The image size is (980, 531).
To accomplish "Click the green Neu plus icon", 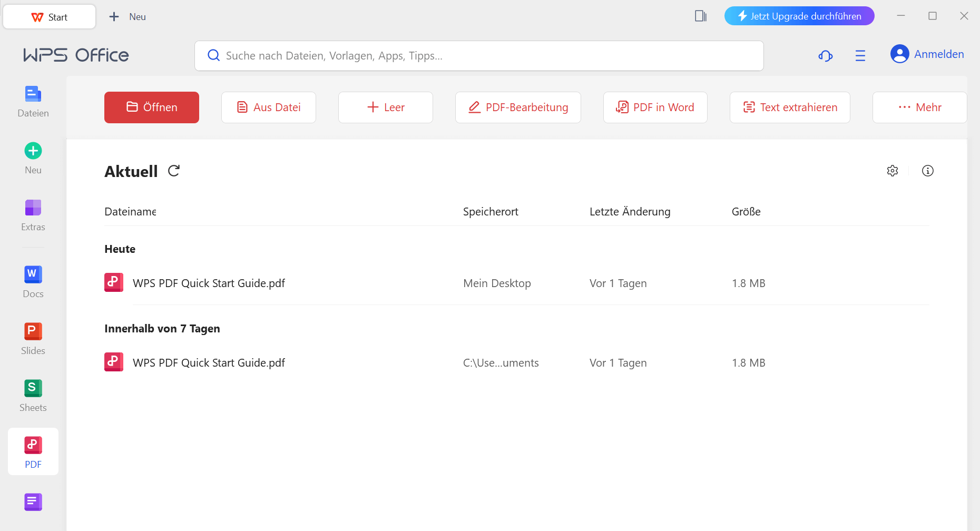I will coord(33,151).
